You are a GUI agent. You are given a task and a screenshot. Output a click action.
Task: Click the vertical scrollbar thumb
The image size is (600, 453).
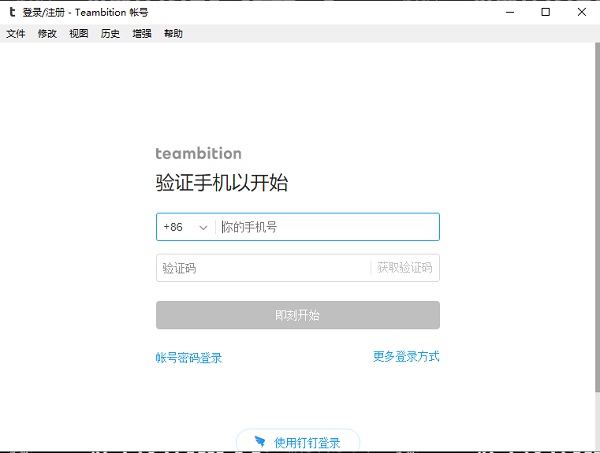[x=597, y=217]
